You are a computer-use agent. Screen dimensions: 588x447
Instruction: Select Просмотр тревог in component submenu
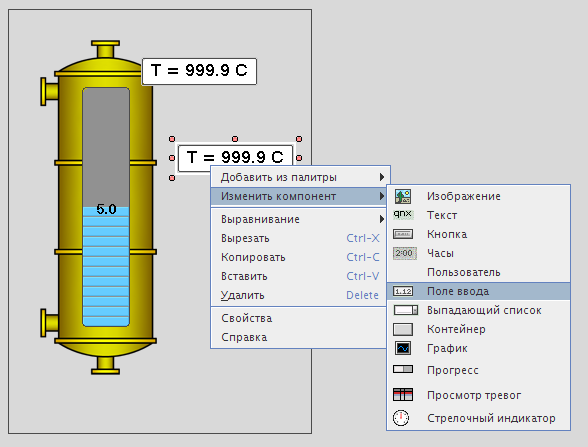tap(478, 395)
